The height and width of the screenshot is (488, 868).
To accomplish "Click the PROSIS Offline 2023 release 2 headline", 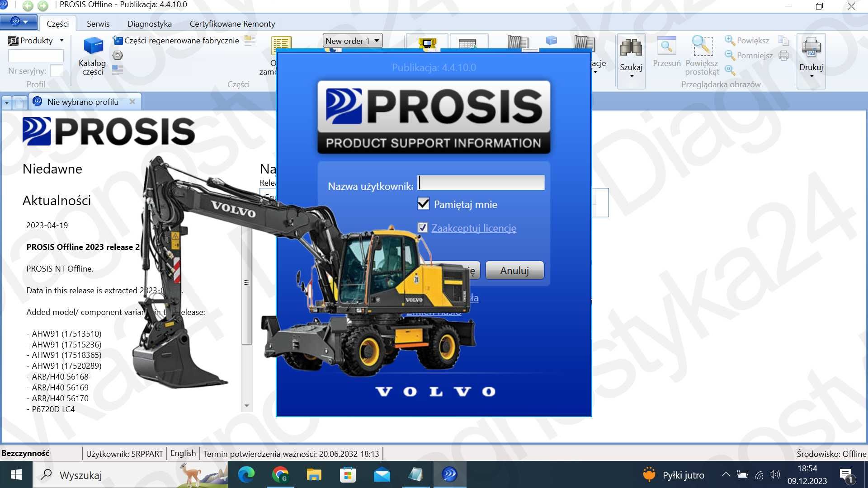I will point(83,247).
